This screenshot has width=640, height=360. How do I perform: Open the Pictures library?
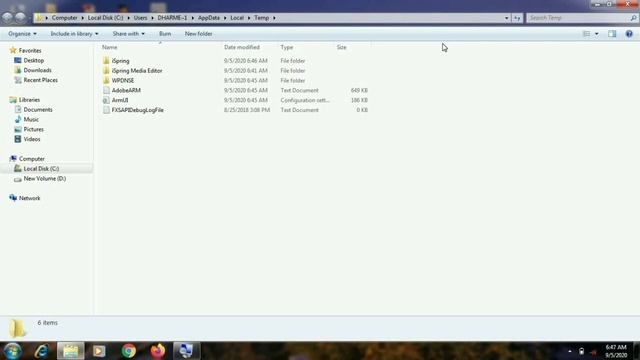33,129
